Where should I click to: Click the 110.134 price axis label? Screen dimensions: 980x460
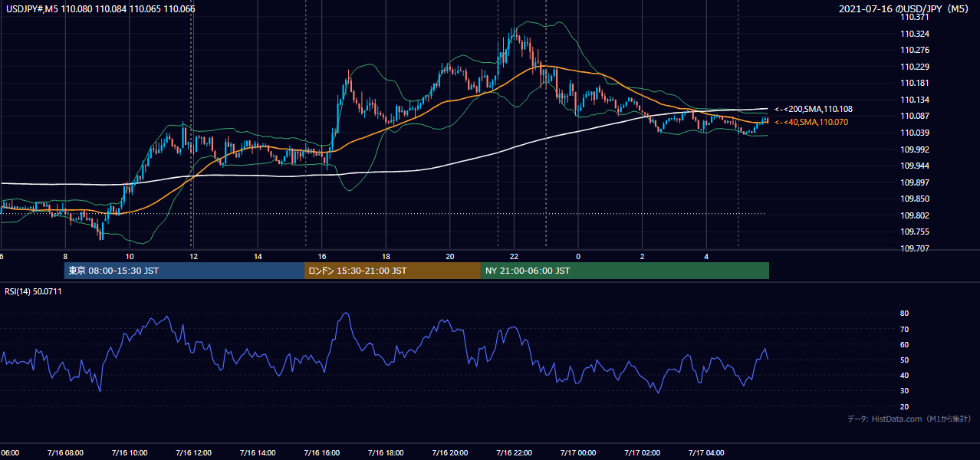tap(915, 100)
